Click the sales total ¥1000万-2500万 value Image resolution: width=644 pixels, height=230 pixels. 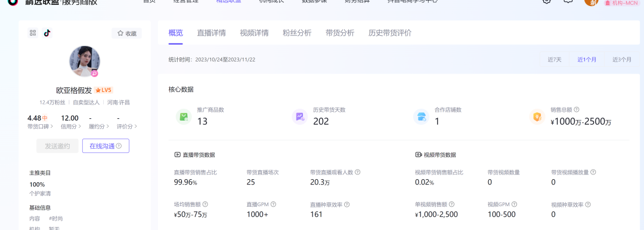581,122
